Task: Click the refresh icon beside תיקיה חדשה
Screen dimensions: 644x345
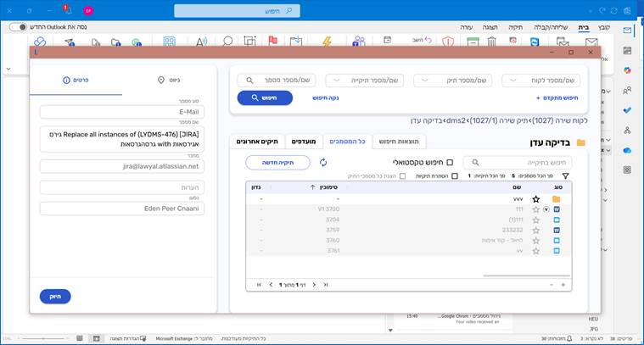Action: point(323,162)
